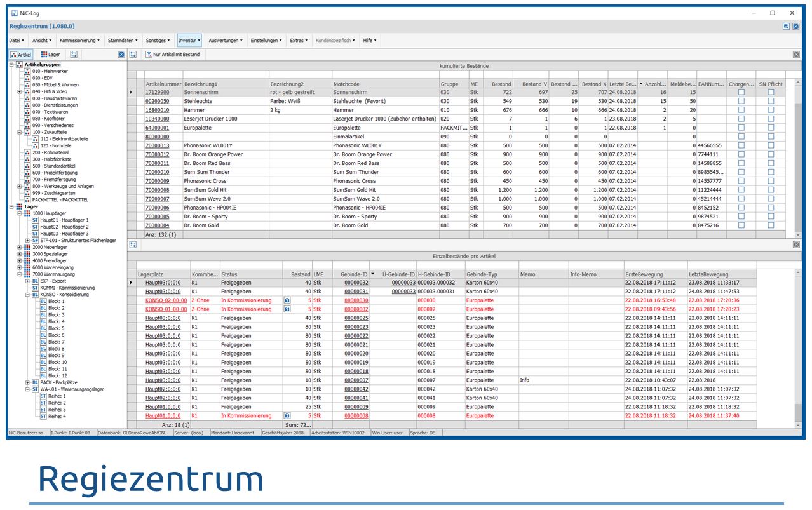812x510 pixels.
Task: Switch to the Artikel view button
Action: click(x=22, y=55)
